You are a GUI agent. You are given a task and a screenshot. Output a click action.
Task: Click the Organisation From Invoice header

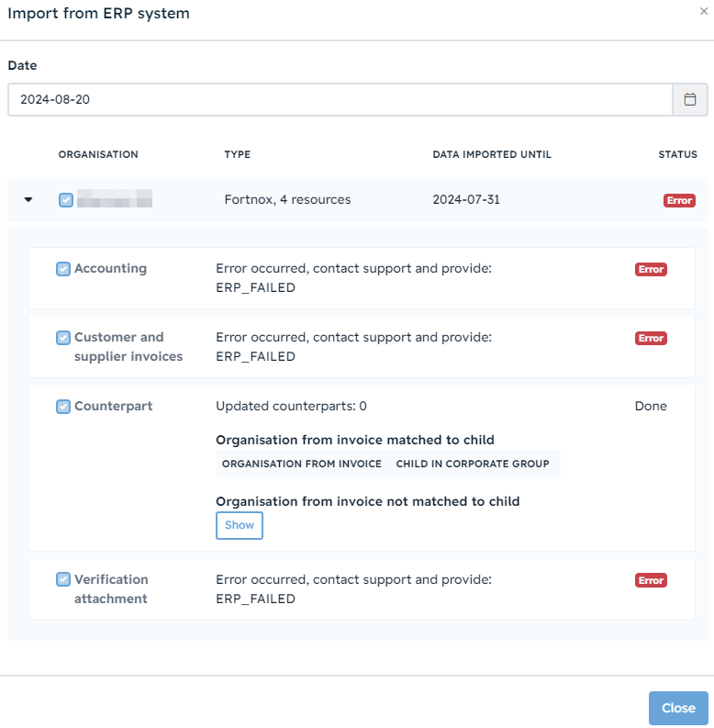pos(302,464)
